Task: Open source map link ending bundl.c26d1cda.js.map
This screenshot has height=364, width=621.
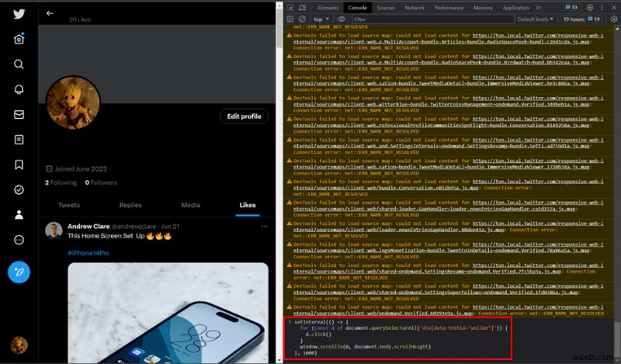Action: point(449,39)
